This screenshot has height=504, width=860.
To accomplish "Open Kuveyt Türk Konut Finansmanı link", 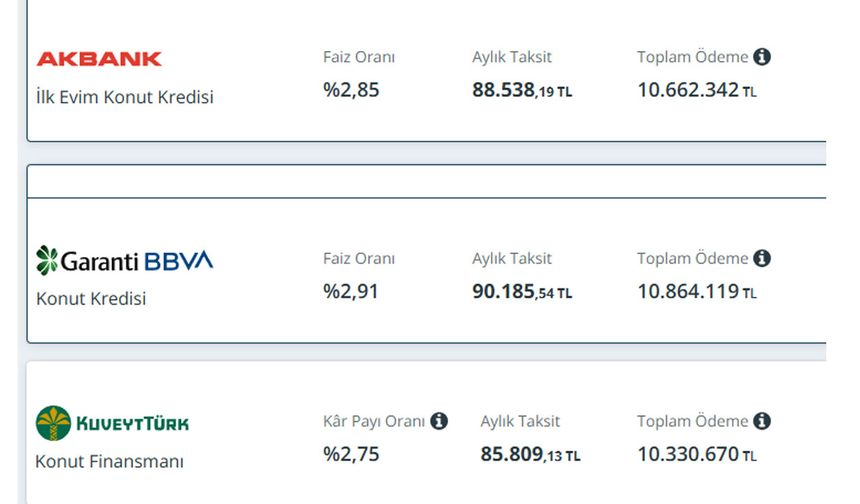I will [x=109, y=462].
